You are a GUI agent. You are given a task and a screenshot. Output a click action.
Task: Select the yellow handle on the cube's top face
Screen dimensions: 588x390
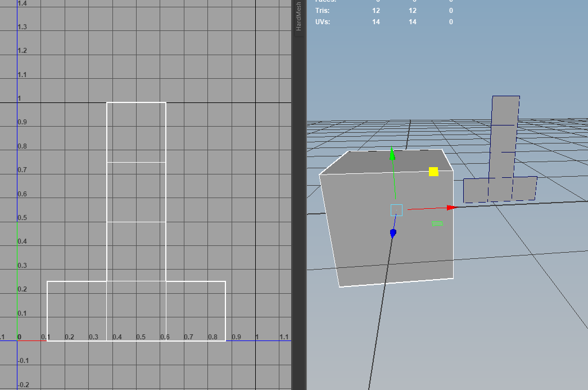coord(432,170)
